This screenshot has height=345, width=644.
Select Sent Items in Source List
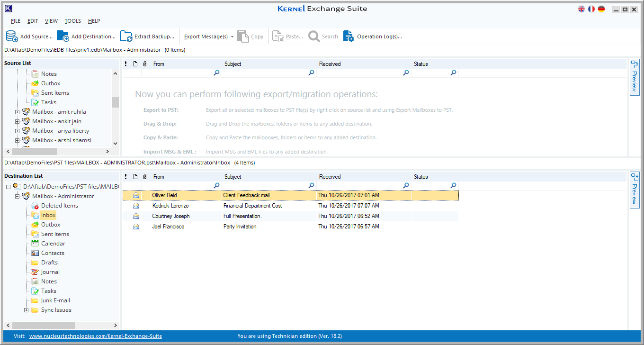(55, 93)
